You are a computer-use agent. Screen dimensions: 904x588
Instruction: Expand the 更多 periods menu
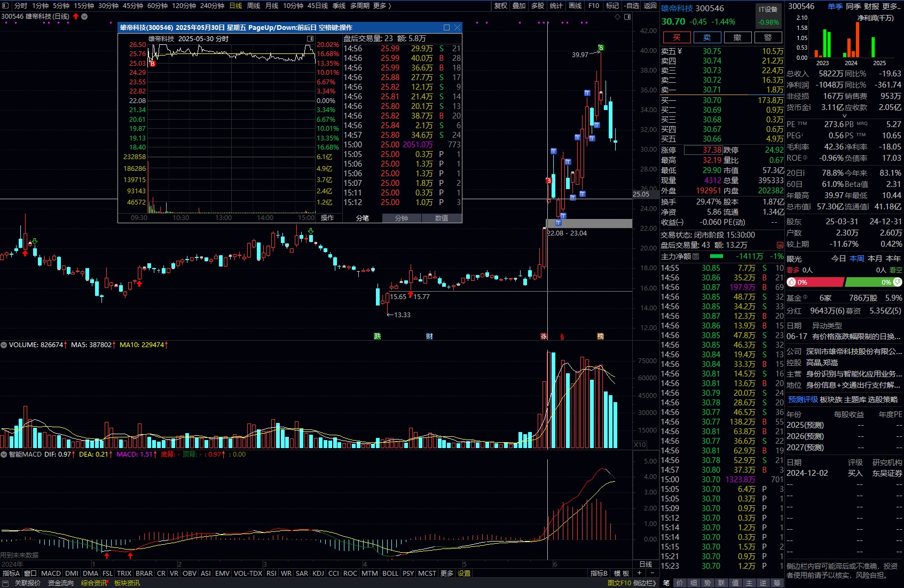click(x=382, y=5)
